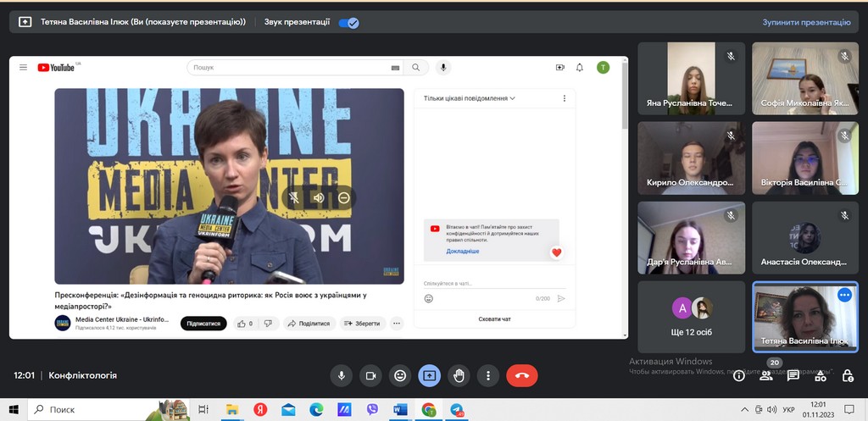This screenshot has width=868, height=421.
Task: Open more options in Meet toolbar
Action: click(x=487, y=375)
